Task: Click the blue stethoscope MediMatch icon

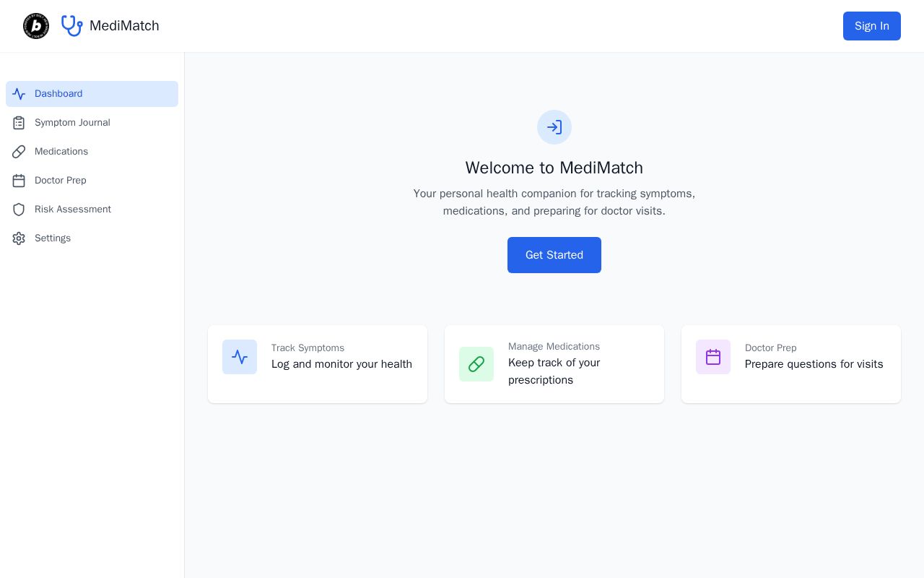Action: coord(72,26)
